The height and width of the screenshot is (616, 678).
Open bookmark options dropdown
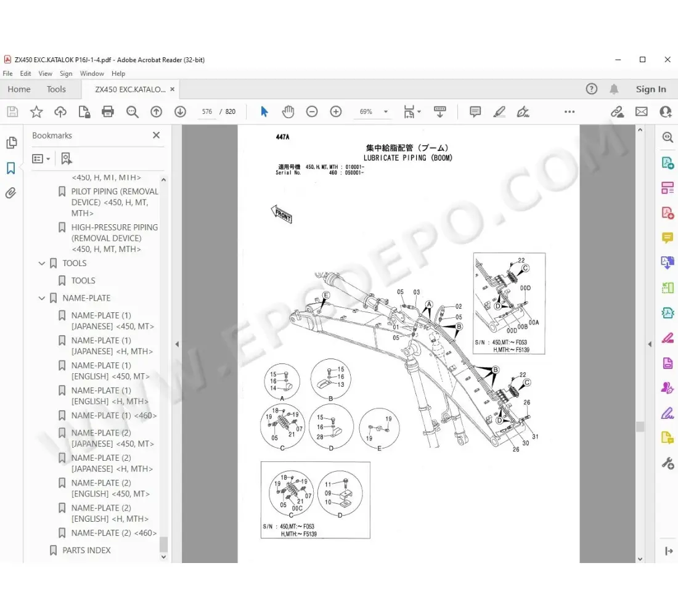tap(41, 159)
